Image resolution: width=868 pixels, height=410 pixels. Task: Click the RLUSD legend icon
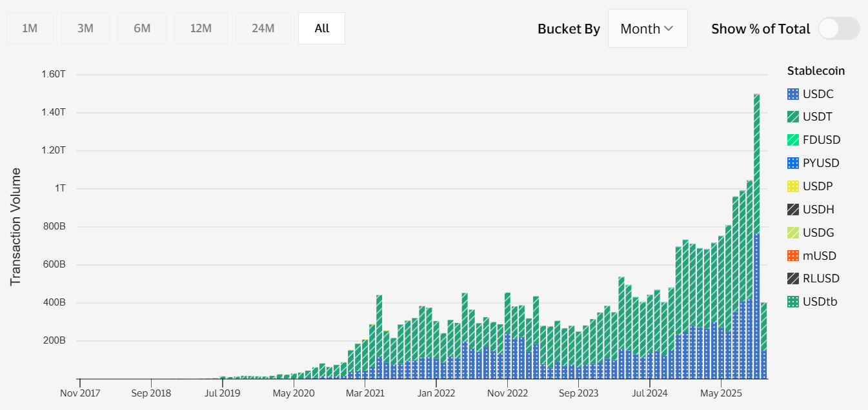tap(793, 278)
